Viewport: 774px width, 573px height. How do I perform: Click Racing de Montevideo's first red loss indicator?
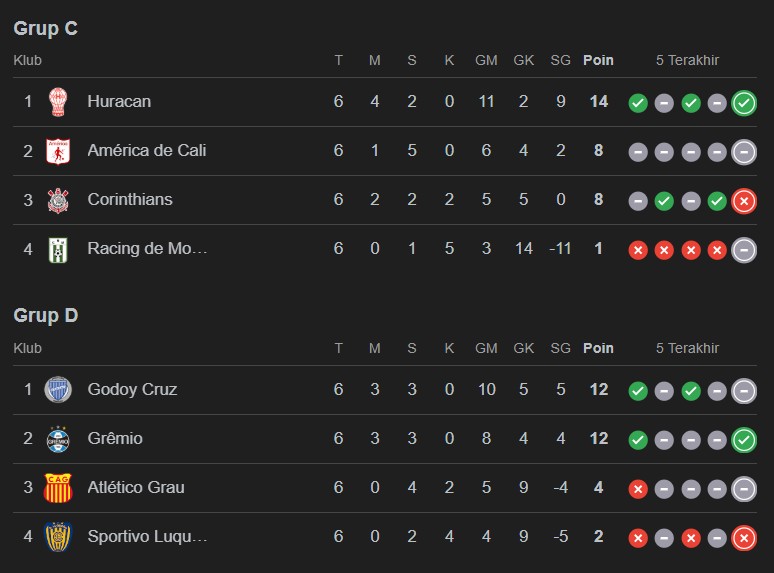(638, 250)
